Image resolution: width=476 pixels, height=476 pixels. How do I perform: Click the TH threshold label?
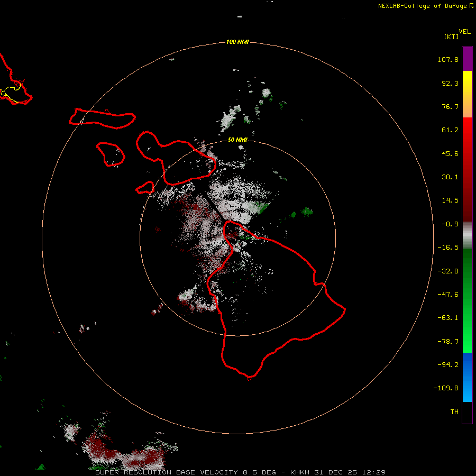(x=454, y=412)
